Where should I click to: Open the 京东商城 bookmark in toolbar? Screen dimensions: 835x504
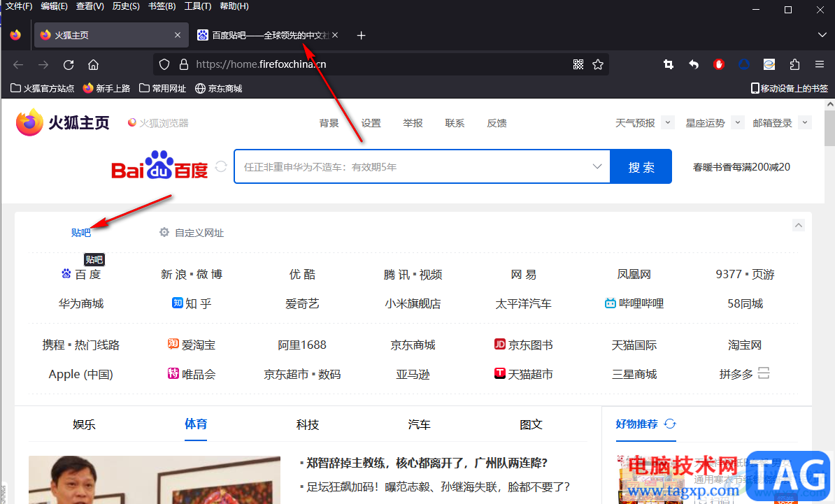pos(219,88)
